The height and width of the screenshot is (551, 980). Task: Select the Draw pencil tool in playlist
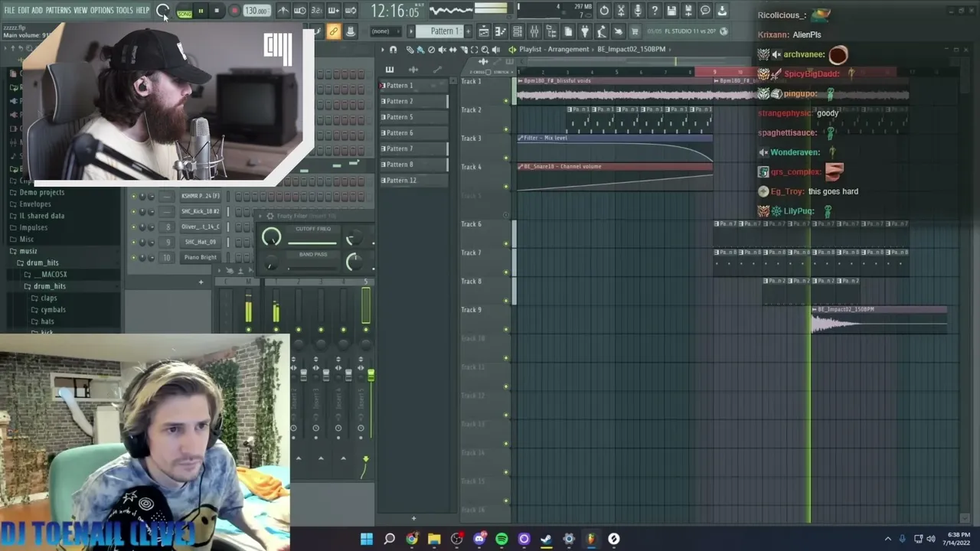tap(410, 50)
